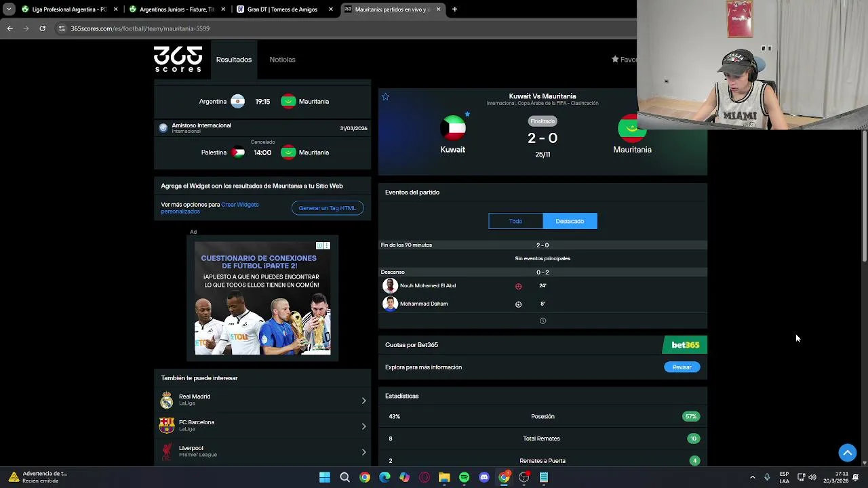Click the goal icon at minute 8
The height and width of the screenshot is (488, 868).
pos(518,304)
